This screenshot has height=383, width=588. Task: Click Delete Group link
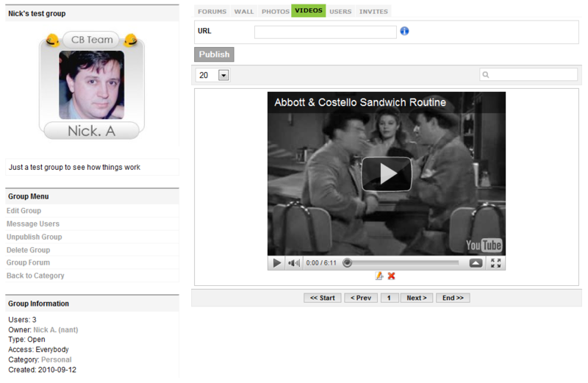pyautogui.click(x=28, y=250)
